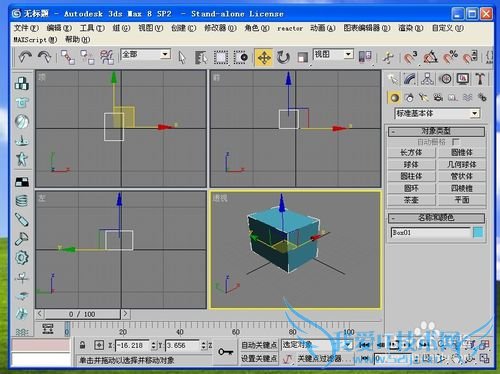500x374 pixels.
Task: Activate the Unlink Selection tool
Action: coord(87,57)
